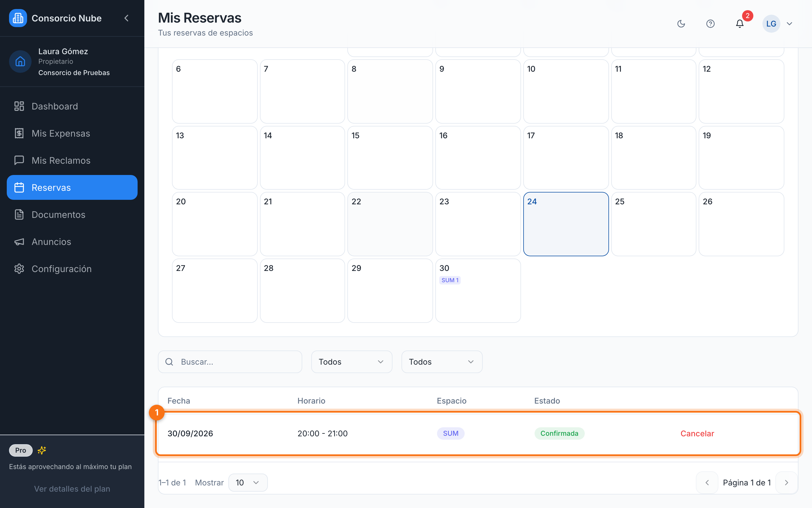Image resolution: width=812 pixels, height=508 pixels.
Task: Click the home avatar icon beside Laura Gómez
Action: [x=20, y=62]
